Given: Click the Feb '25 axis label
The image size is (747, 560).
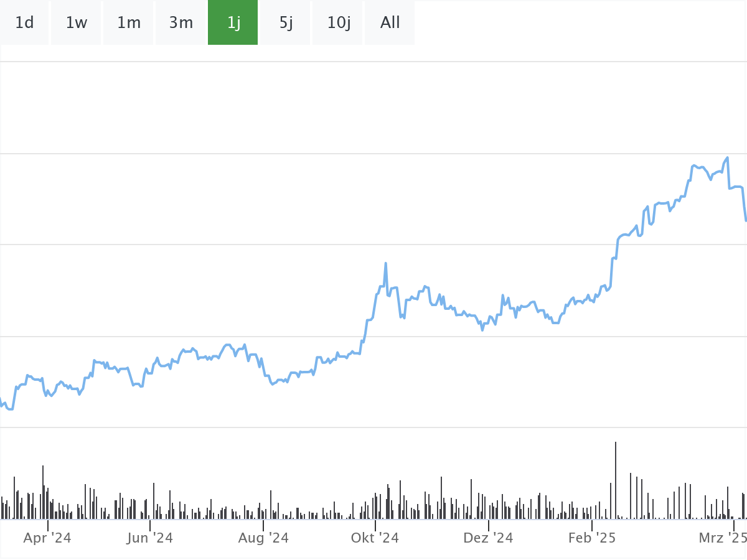Looking at the screenshot, I should coord(590,538).
